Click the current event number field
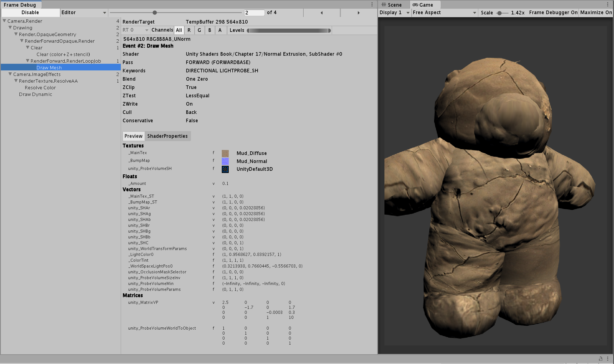The width and height of the screenshot is (614, 364). pyautogui.click(x=254, y=13)
